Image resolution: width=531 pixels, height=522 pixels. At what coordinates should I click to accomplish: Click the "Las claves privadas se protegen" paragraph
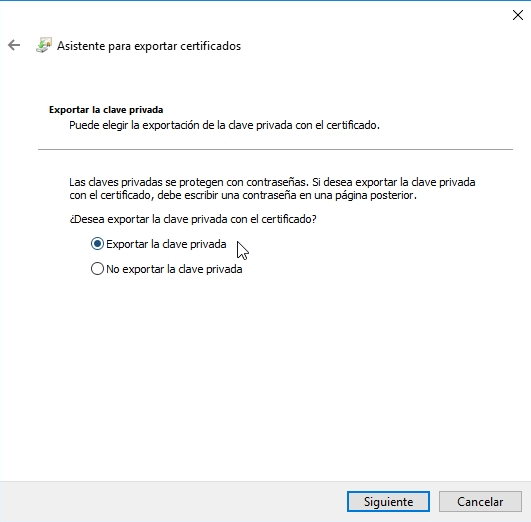click(272, 189)
